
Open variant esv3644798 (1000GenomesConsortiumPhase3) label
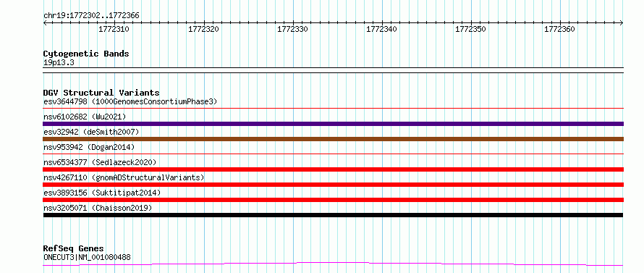coord(130,101)
